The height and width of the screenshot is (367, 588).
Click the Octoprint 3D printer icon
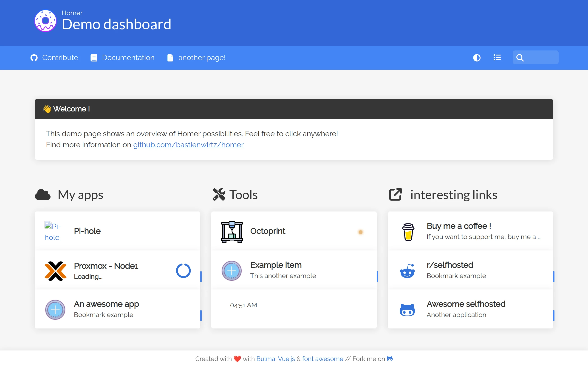click(232, 232)
